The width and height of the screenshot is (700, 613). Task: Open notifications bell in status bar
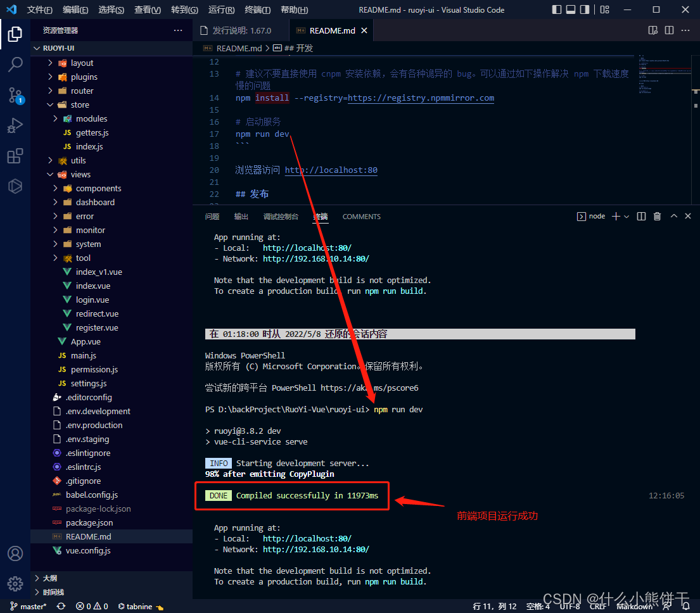685,606
